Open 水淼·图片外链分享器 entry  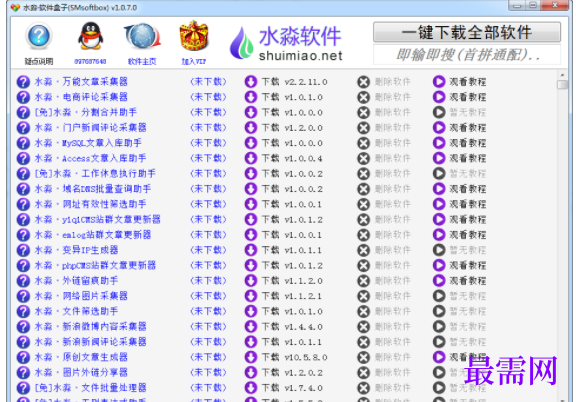(81, 373)
